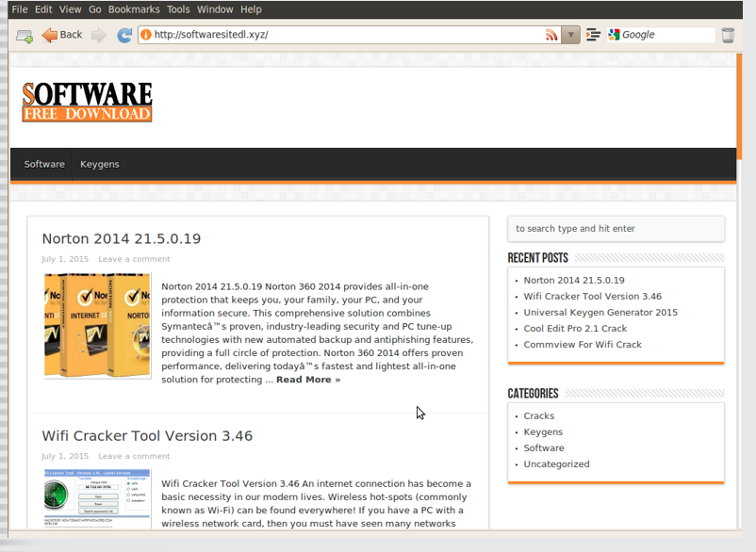Open recent post Commview For Wifi Crack
This screenshot has height=552, width=756.
(583, 345)
